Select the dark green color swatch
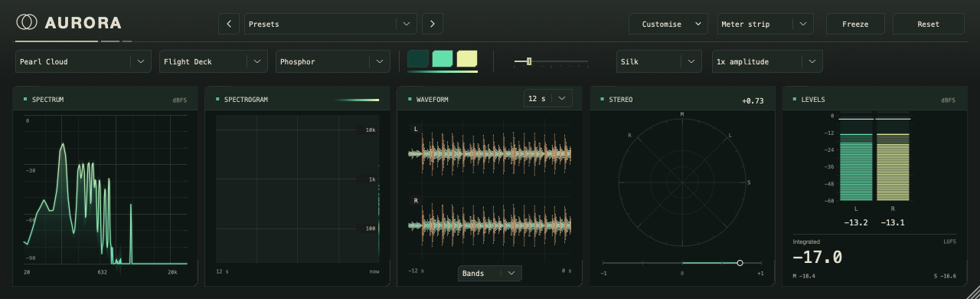This screenshot has height=299, width=980. coord(418,59)
